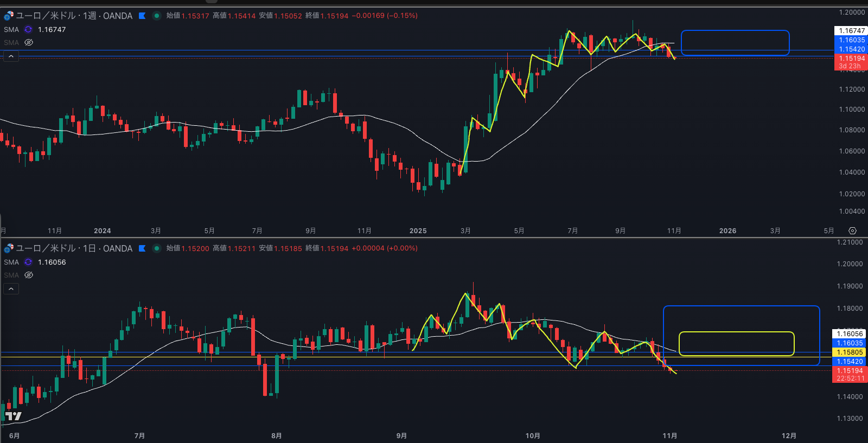Click green market status dot on weekly chart

[157, 16]
